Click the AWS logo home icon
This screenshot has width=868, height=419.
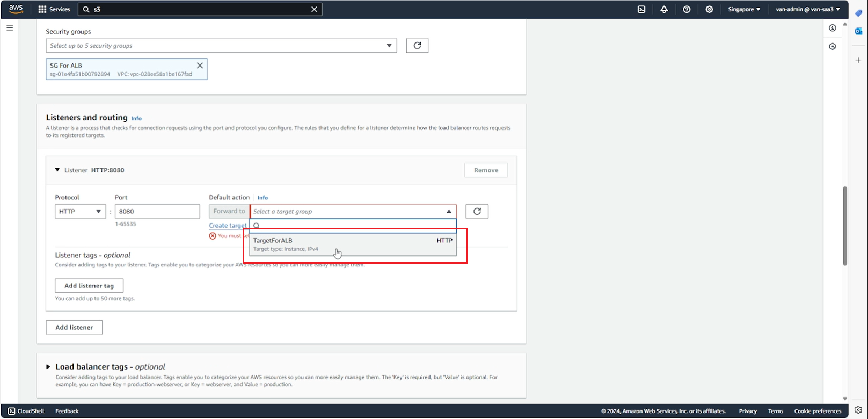(16, 9)
